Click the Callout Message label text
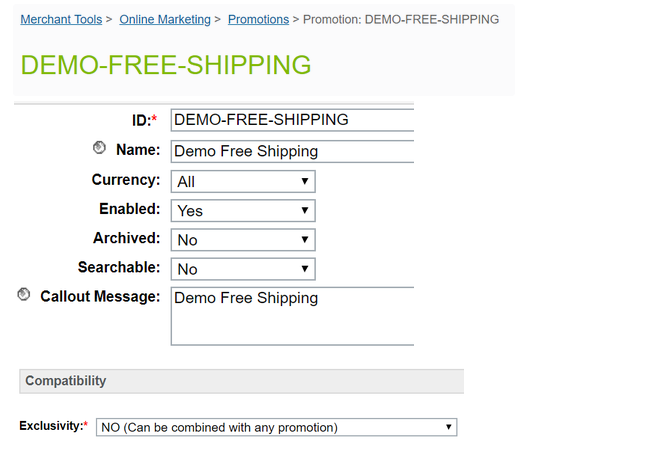 [100, 297]
